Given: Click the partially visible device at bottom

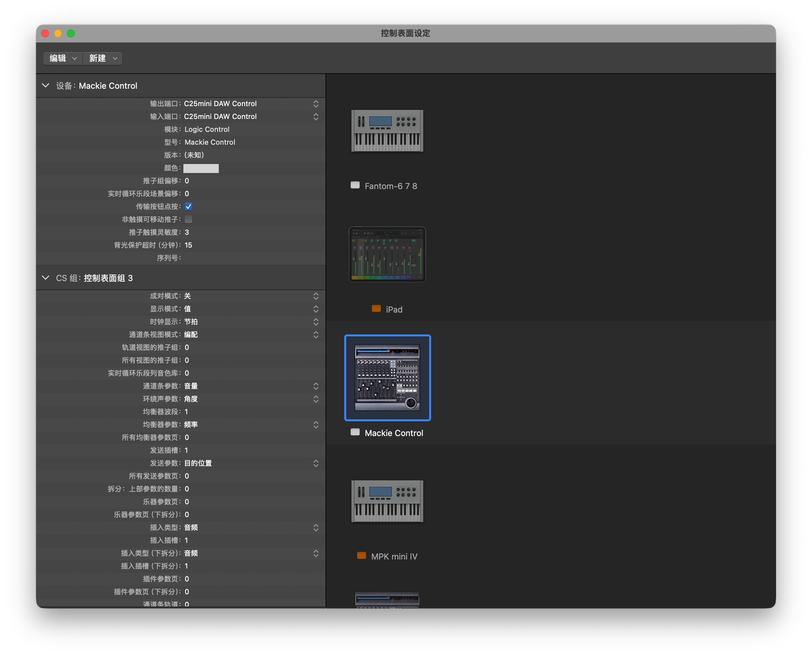Looking at the screenshot, I should click(387, 599).
